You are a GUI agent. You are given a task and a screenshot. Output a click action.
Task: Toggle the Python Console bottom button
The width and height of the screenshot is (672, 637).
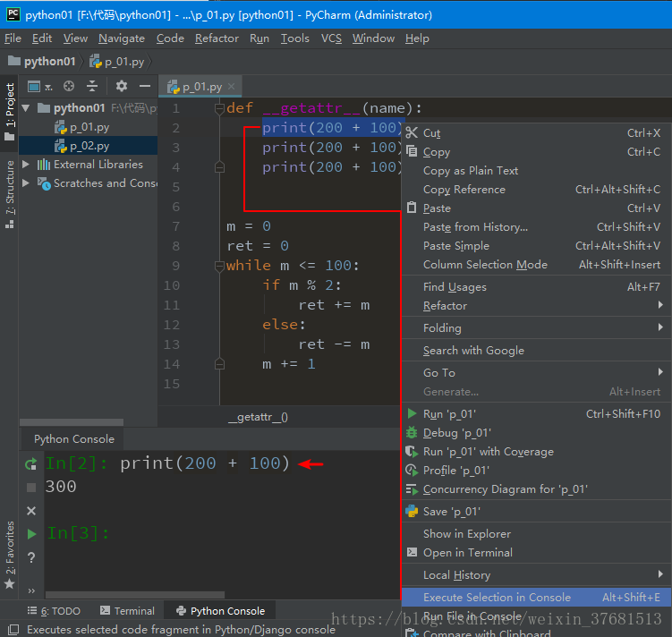click(220, 611)
